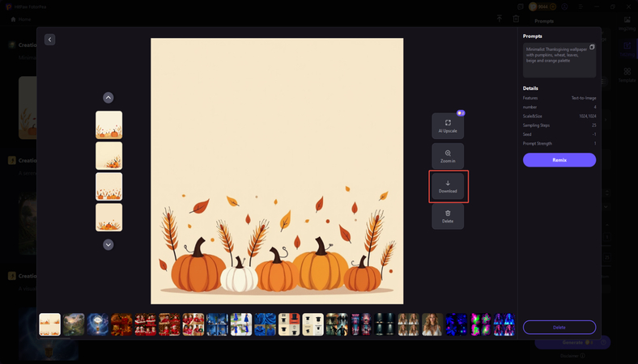Go to Home in the top bar
638x364 pixels.
pyautogui.click(x=24, y=19)
